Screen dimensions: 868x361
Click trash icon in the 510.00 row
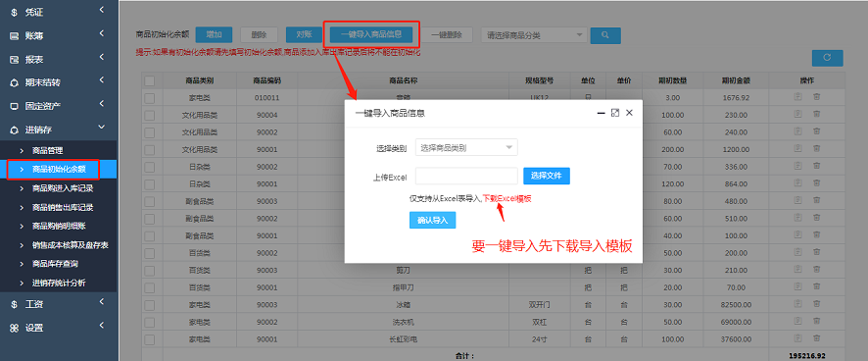tap(816, 218)
